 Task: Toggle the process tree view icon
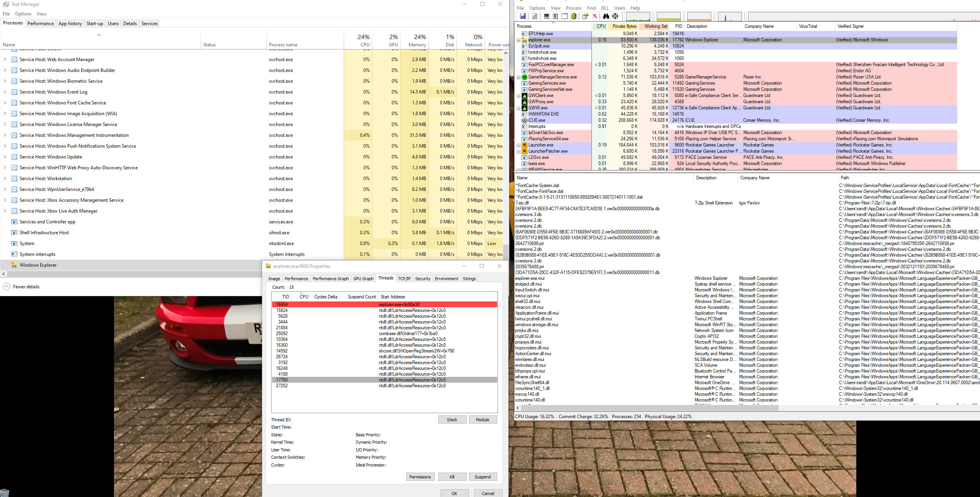tap(556, 16)
